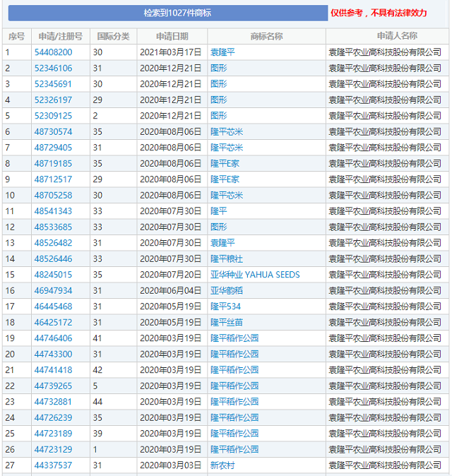This screenshot has height=476, width=452.
Task: Open registration number 44723129
Action: click(x=53, y=450)
